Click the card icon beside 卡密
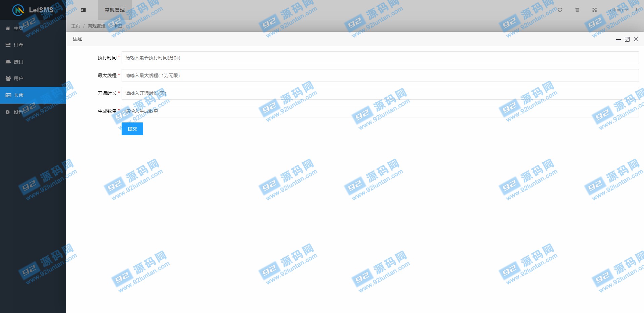The image size is (644, 313). [x=8, y=95]
